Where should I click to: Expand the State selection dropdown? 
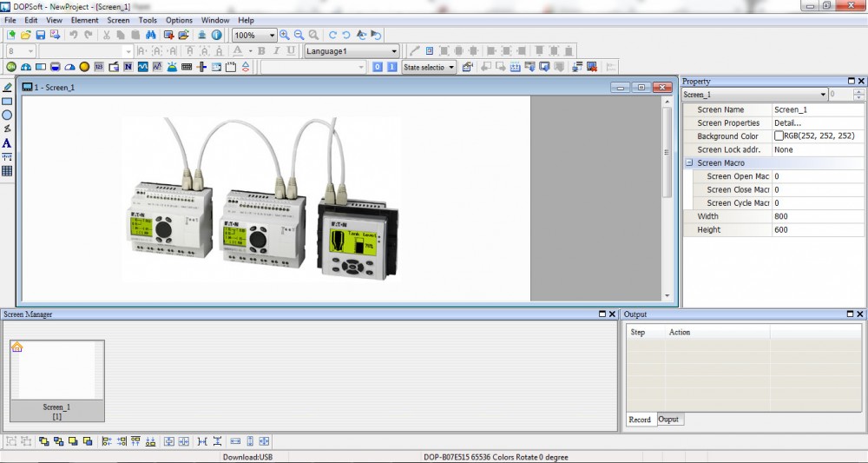coord(451,67)
